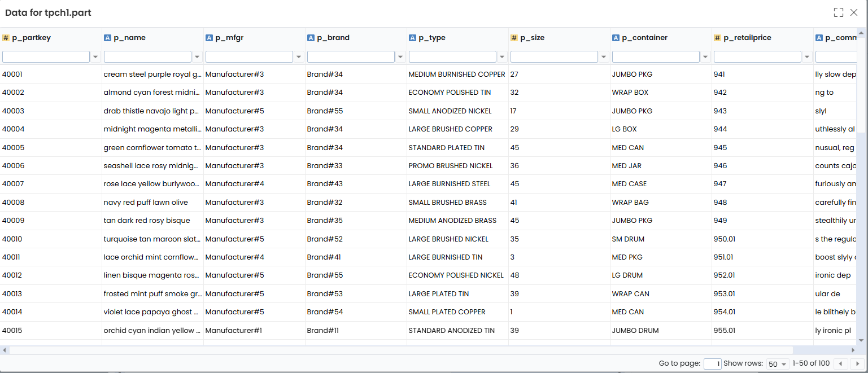Focus the p_mfgr filter input
Image resolution: width=868 pixels, height=373 pixels.
pos(249,57)
